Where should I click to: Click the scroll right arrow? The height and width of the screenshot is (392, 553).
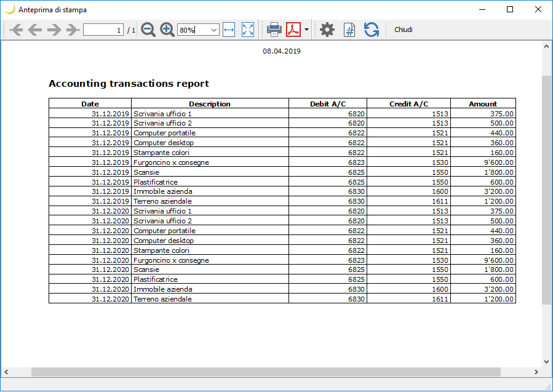[536, 372]
